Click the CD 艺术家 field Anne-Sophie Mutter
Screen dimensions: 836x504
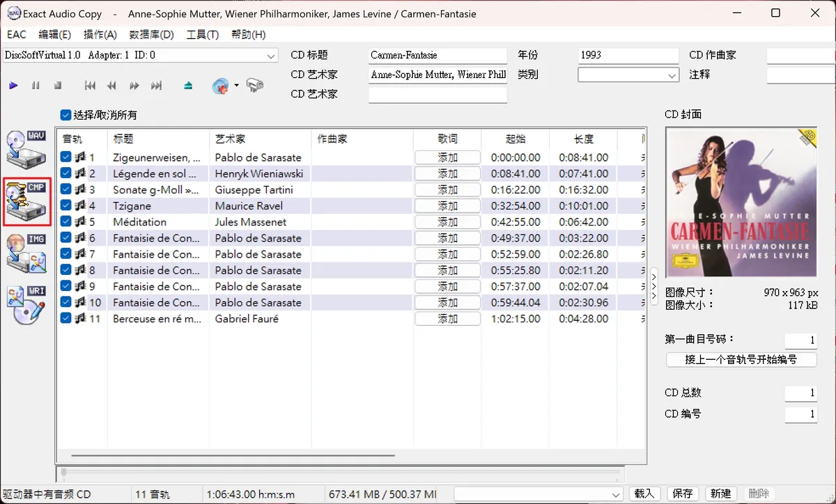pos(438,75)
